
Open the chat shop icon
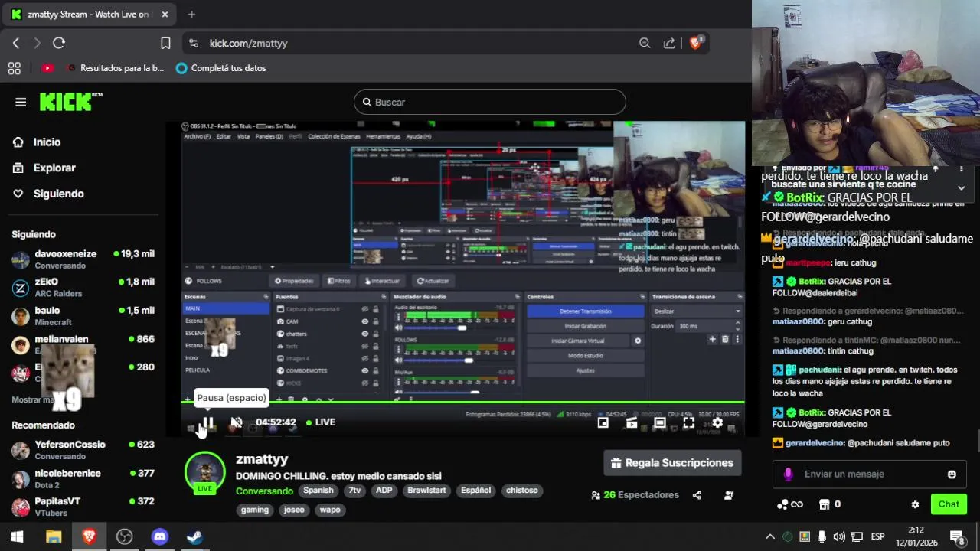(x=825, y=504)
